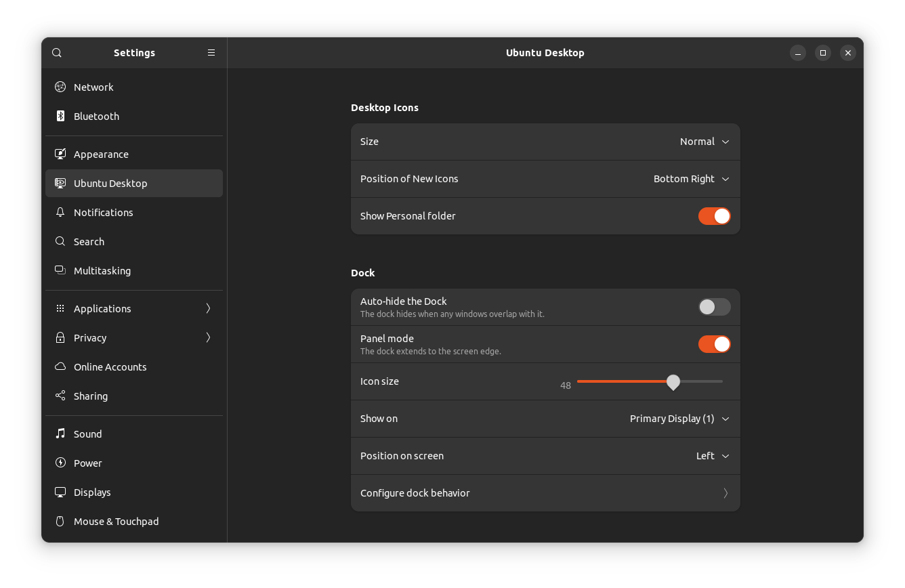Click the Applications grid icon
This screenshot has width=905, height=588.
coord(60,308)
